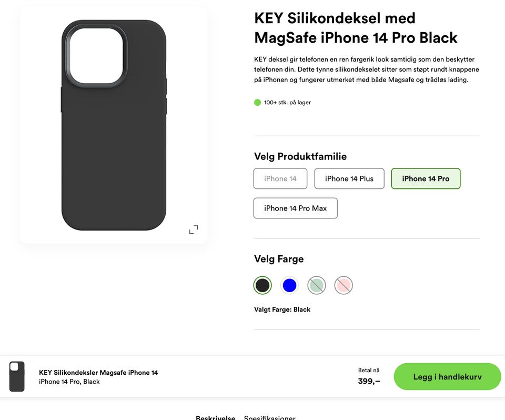Click the green in-stock indicator dot
This screenshot has width=505, height=420.
click(x=257, y=103)
